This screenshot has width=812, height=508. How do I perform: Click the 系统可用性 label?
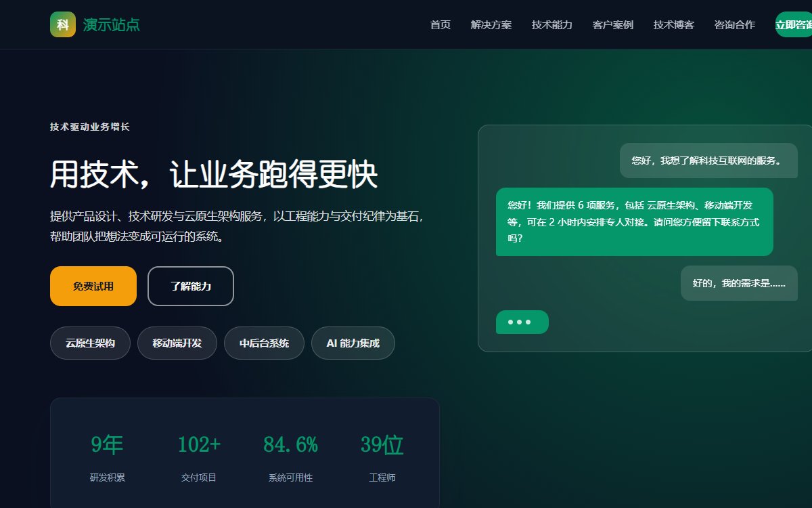point(290,478)
